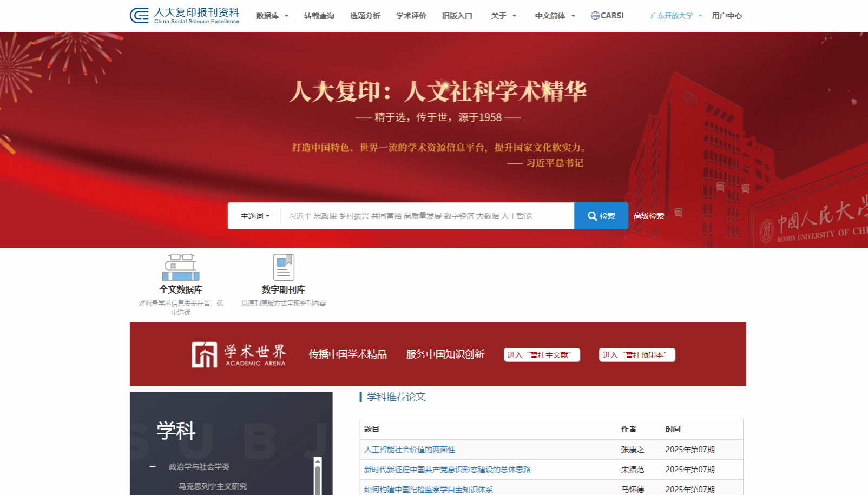The image size is (868, 495).
Task: Enter the 哲社主文献 section button
Action: coord(542,355)
